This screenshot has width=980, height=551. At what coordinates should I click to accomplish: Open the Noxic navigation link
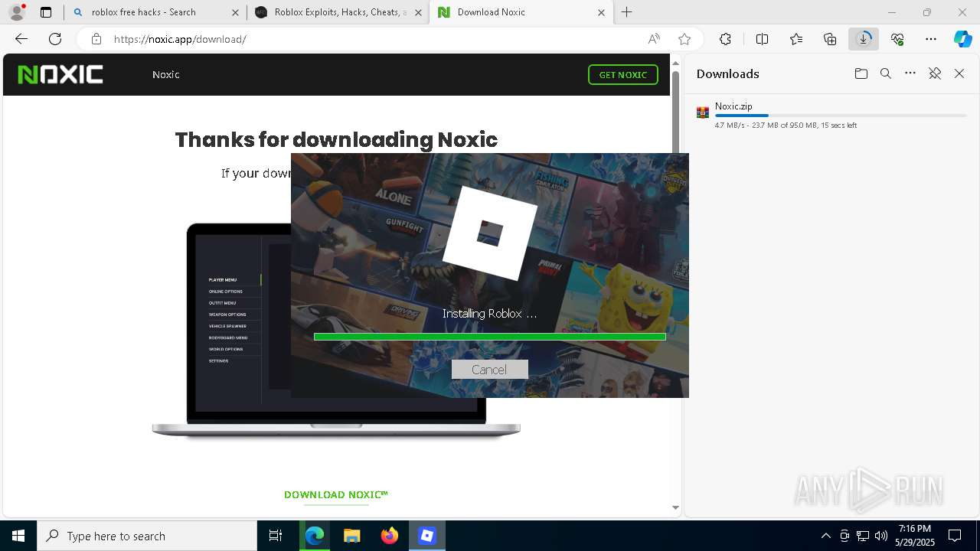165,74
